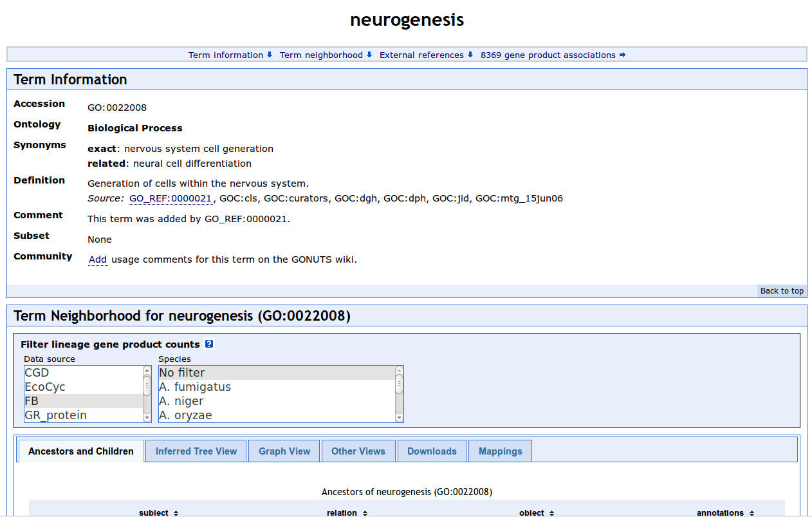Screen dimensions: 812x517
Task: Click the sort icon beside object column
Action: coord(551,513)
